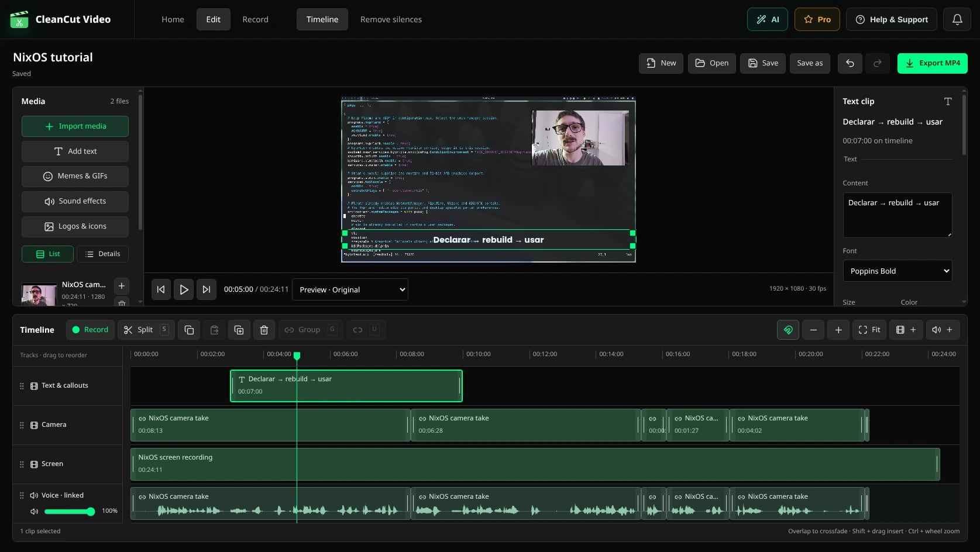Image resolution: width=980 pixels, height=552 pixels.
Task: Click the Redo arrow button
Action: [x=878, y=63]
